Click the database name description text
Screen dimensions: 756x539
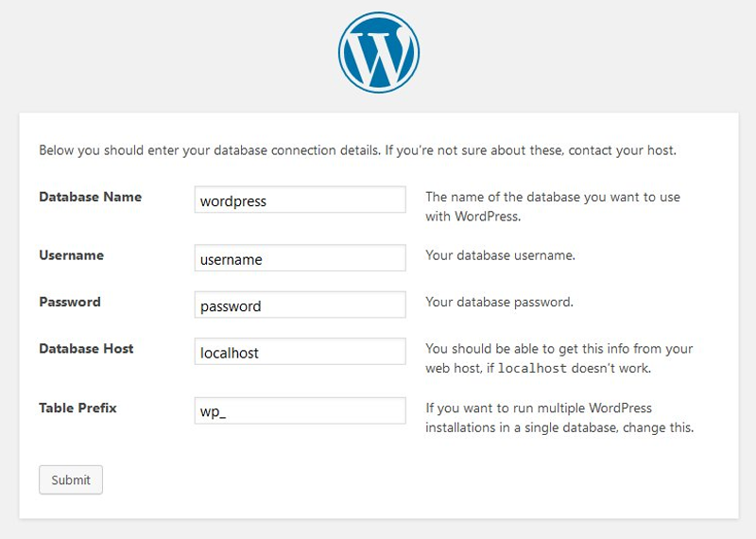(x=552, y=206)
